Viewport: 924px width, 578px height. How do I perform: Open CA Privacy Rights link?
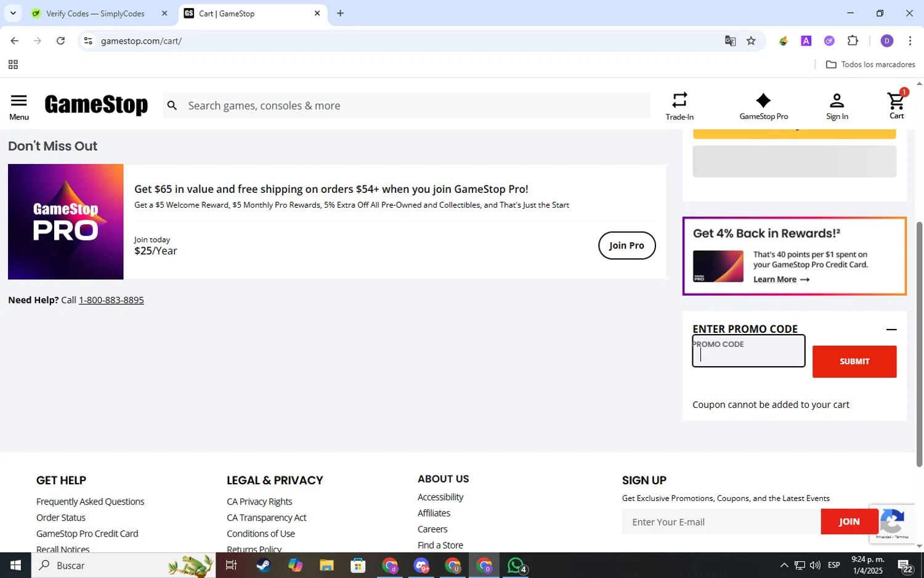(259, 502)
